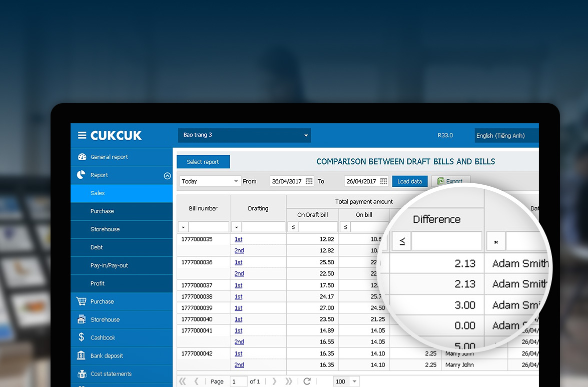Click the Storehouse warehouse icon
Viewport: 588px width, 387px height.
pyautogui.click(x=82, y=319)
